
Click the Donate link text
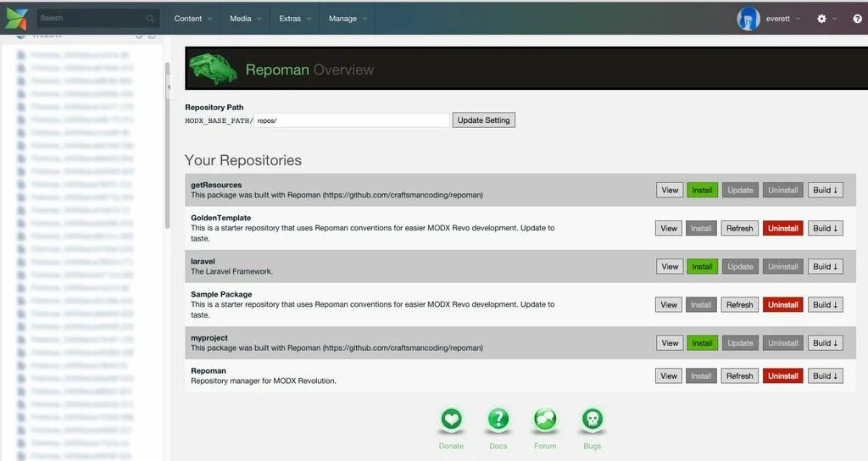[x=451, y=446]
